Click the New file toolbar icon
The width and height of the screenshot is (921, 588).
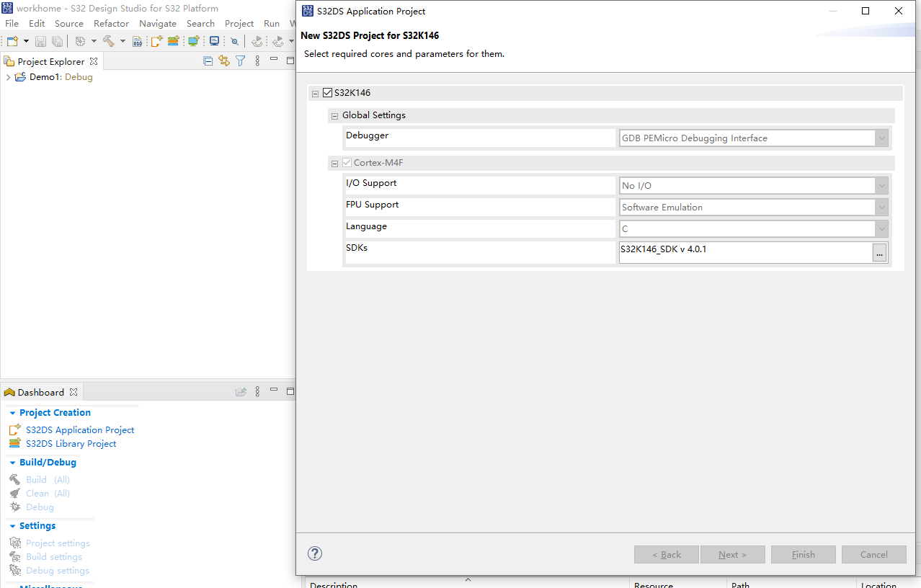point(12,42)
